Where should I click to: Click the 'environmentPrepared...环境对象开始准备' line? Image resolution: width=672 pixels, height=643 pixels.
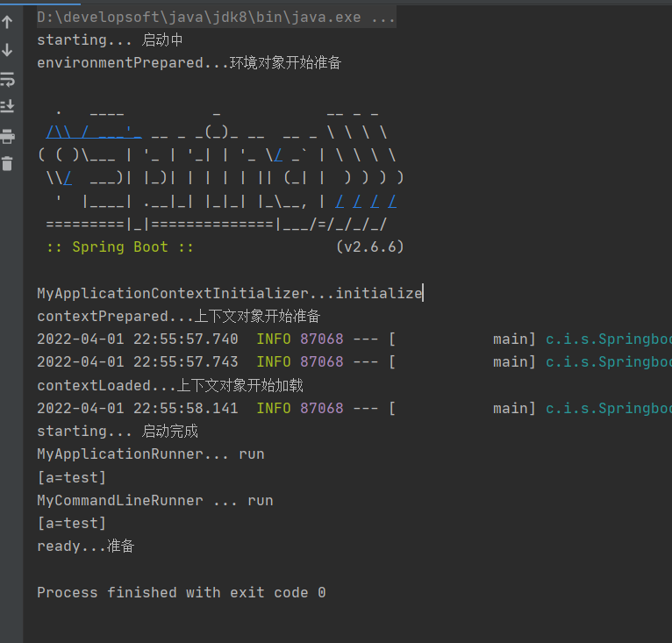click(x=189, y=62)
